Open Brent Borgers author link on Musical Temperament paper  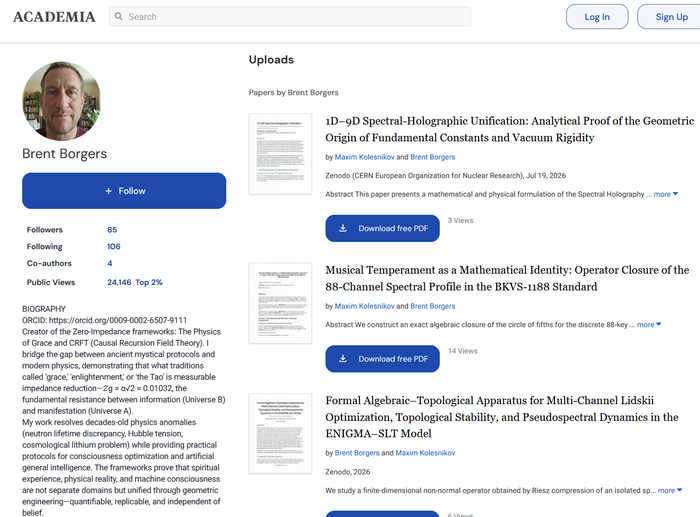tap(433, 306)
